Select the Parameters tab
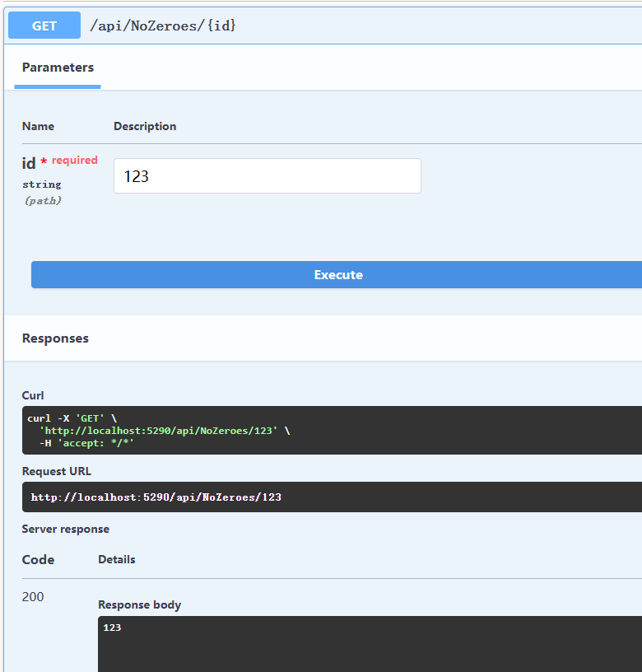 pyautogui.click(x=58, y=68)
